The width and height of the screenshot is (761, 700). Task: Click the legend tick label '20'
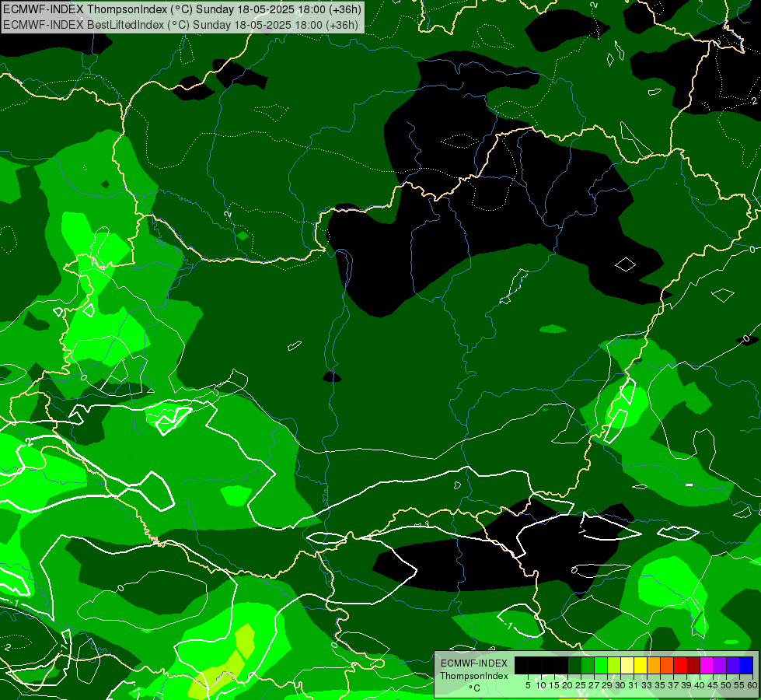click(567, 685)
